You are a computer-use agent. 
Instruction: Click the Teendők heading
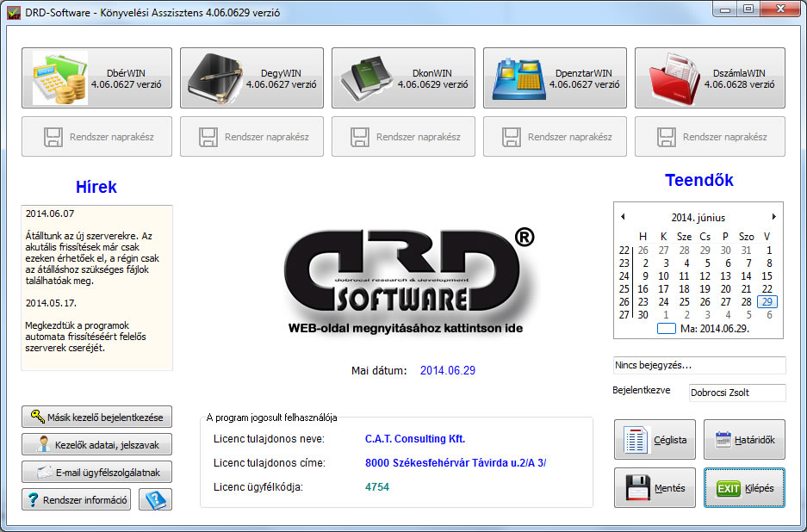click(x=699, y=180)
